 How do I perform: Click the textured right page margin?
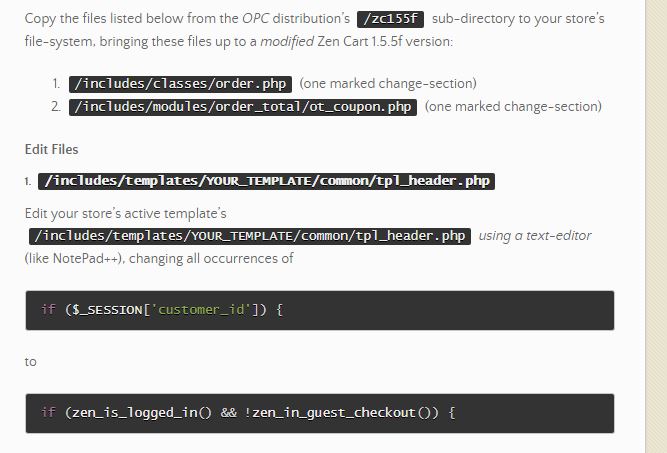pyautogui.click(x=656, y=226)
